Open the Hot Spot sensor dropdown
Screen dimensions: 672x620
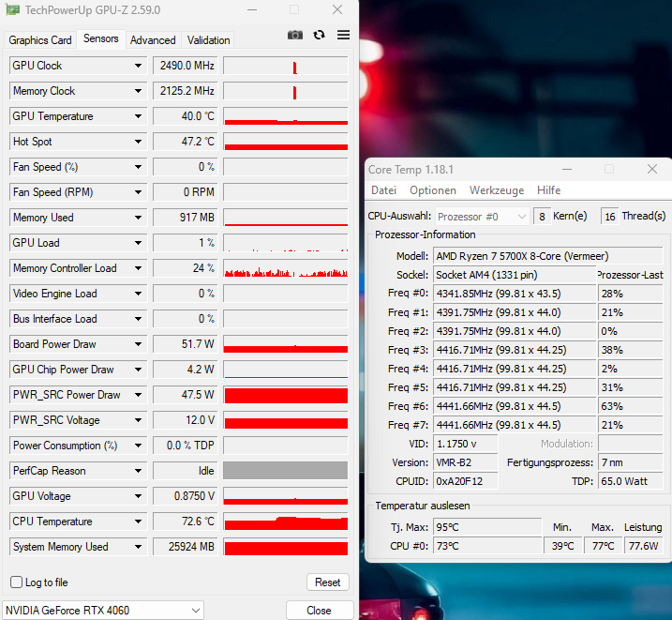(138, 142)
